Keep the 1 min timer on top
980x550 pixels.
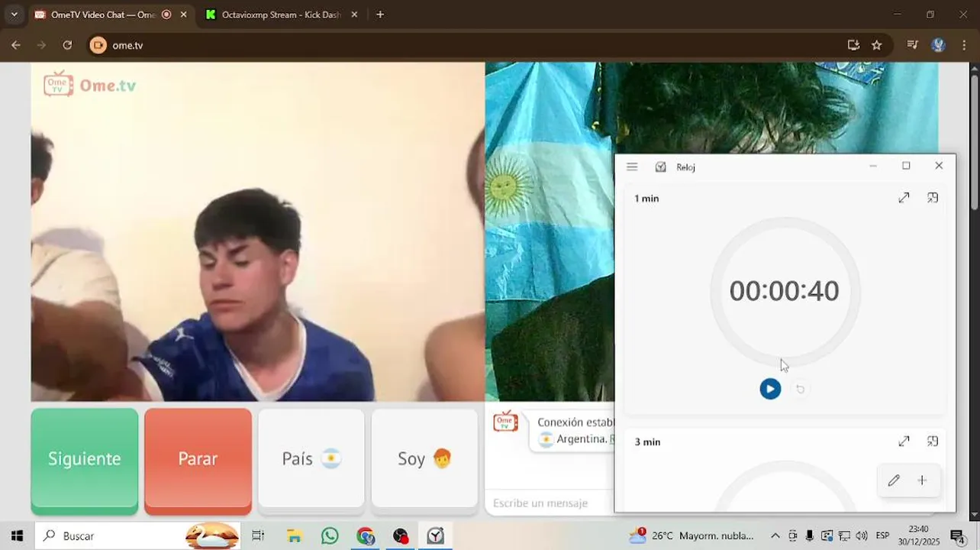pos(933,198)
